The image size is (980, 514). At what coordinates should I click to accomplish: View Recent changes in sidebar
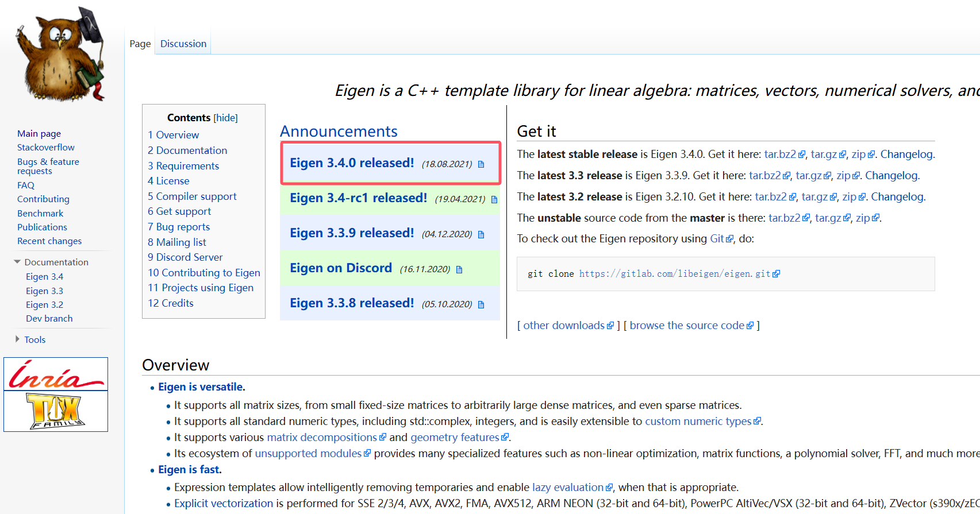49,241
